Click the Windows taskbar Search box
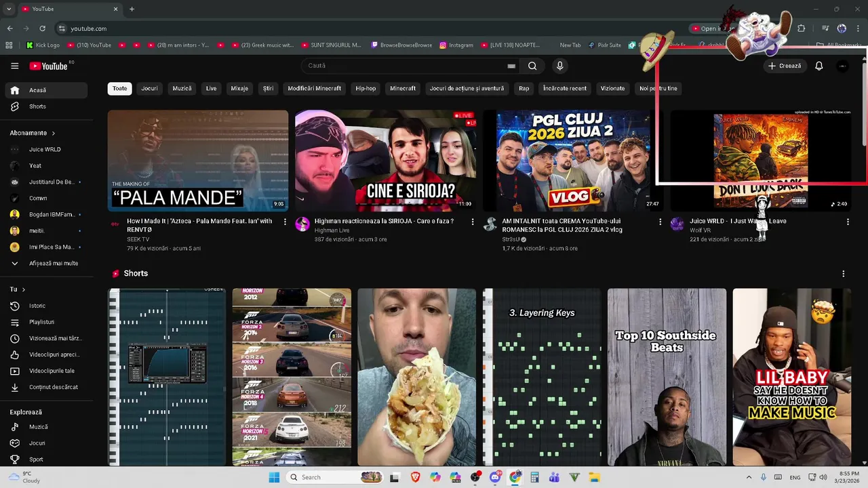 [x=336, y=477]
